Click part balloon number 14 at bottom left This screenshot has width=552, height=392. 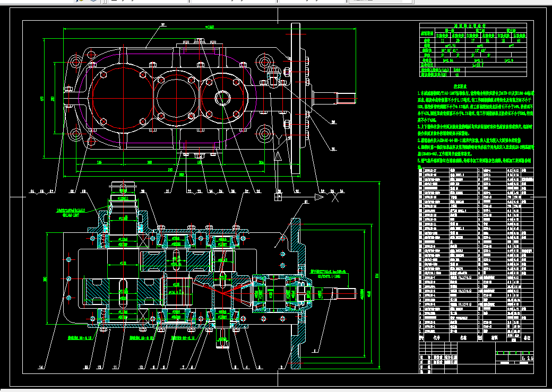(x=41, y=368)
